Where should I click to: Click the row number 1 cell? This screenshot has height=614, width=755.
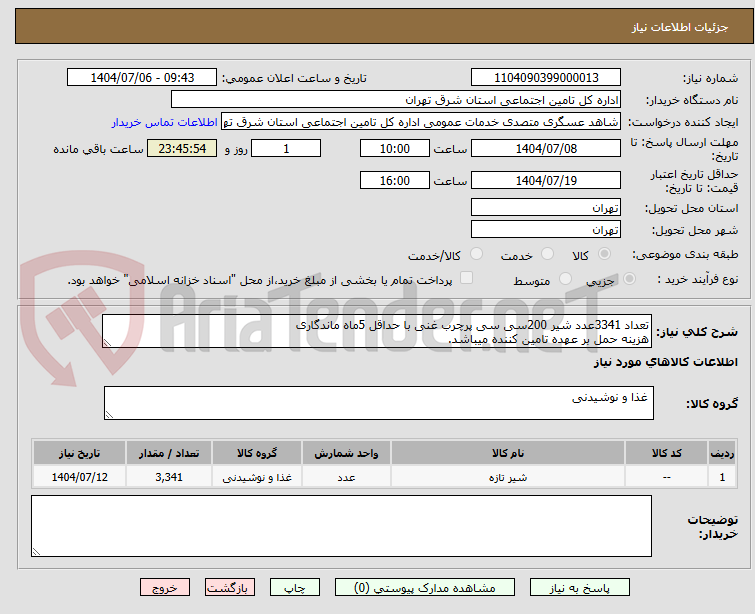pos(722,477)
